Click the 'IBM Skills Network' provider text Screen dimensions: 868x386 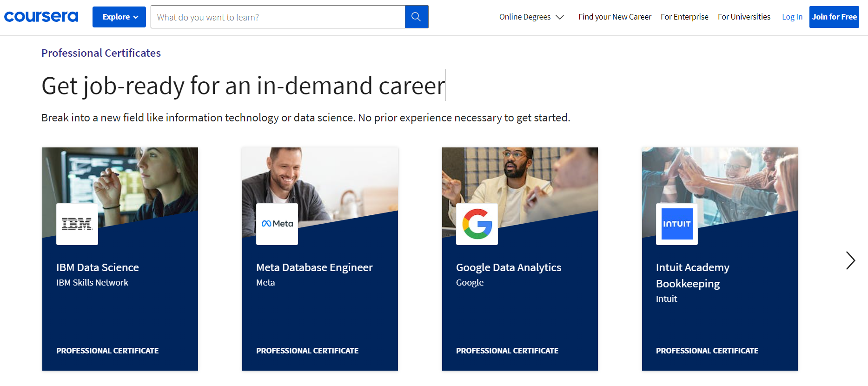point(92,282)
